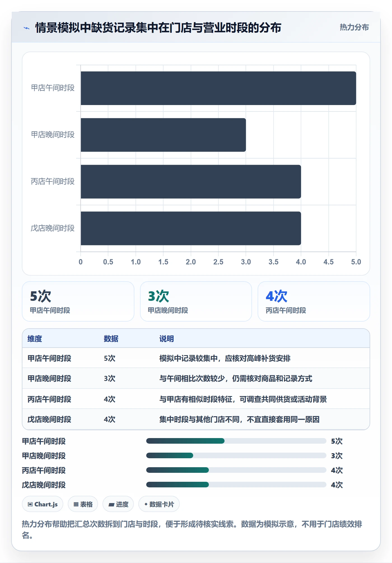Screen dimensions: 392x563
Task: Click the 进度 tag chip
Action: point(118,504)
